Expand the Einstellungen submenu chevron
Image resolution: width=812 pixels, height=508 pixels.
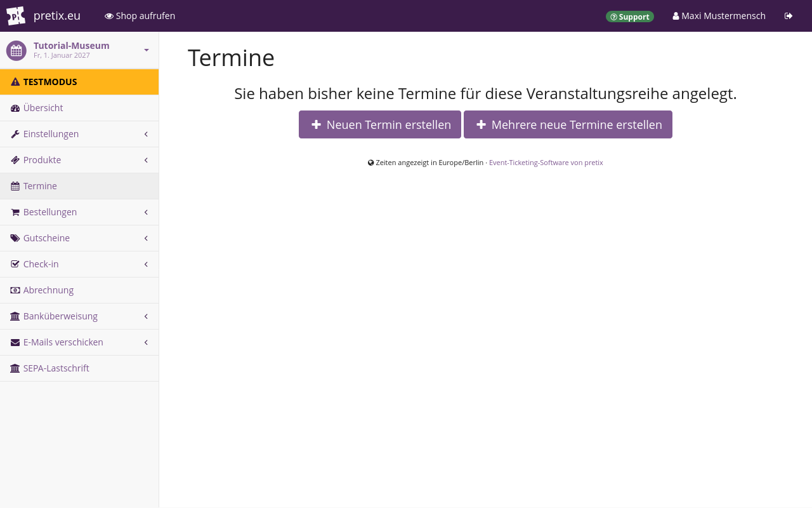[x=146, y=134]
